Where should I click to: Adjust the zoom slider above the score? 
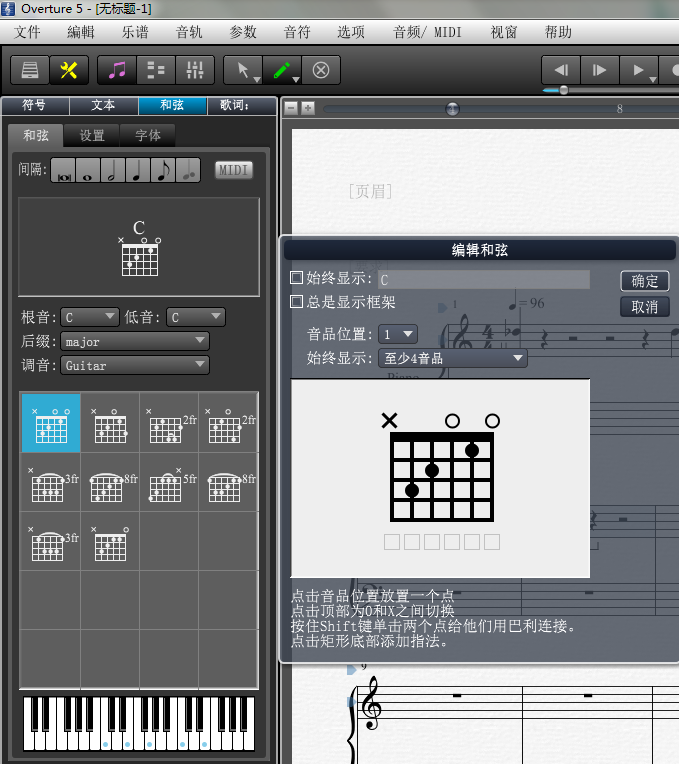tap(453, 108)
